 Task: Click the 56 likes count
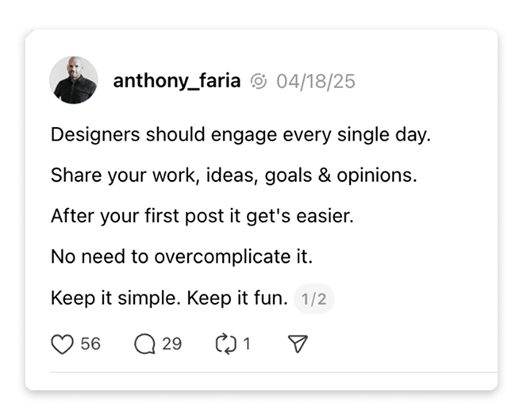pos(90,344)
